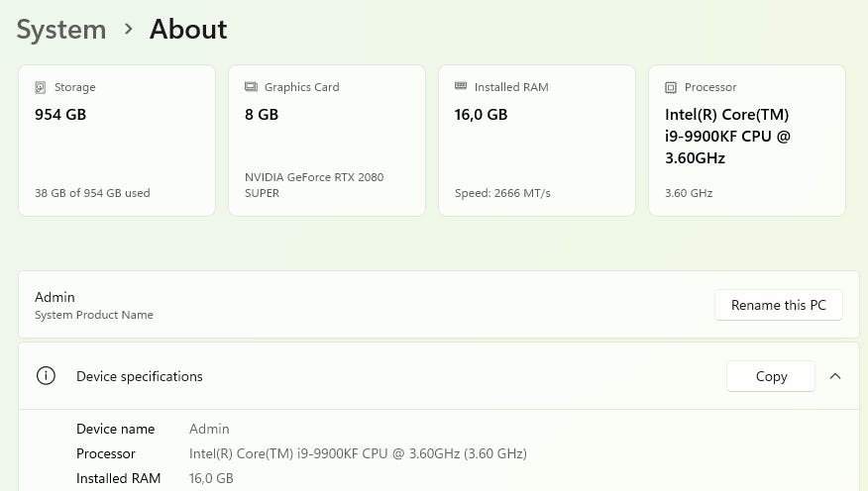This screenshot has height=491, width=868.
Task: Open the Storage 954 GB card
Action: (117, 141)
